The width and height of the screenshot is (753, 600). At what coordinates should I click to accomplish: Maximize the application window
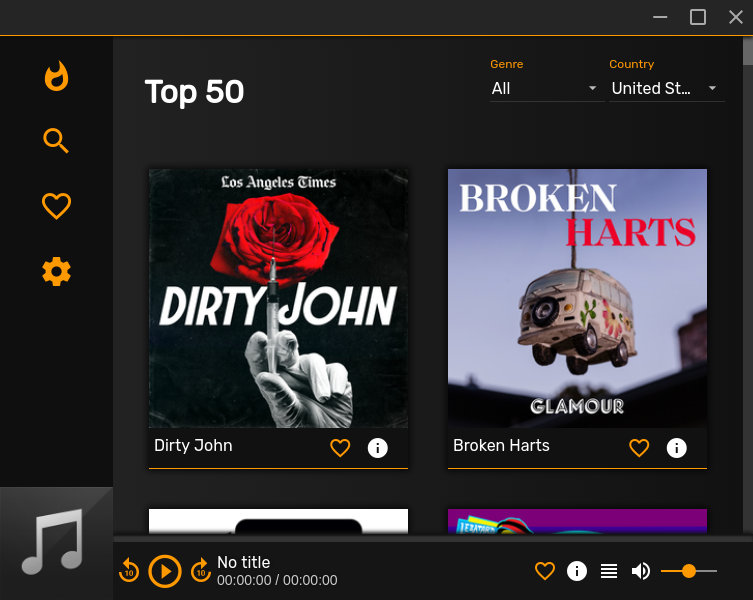point(698,17)
